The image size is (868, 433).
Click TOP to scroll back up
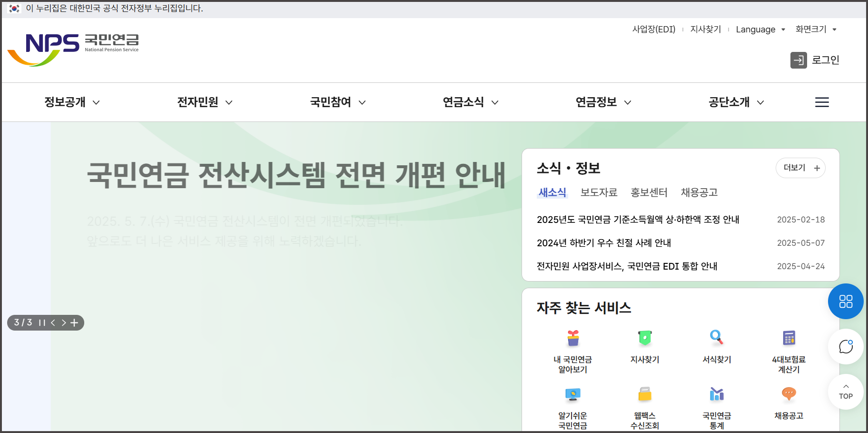[846, 392]
